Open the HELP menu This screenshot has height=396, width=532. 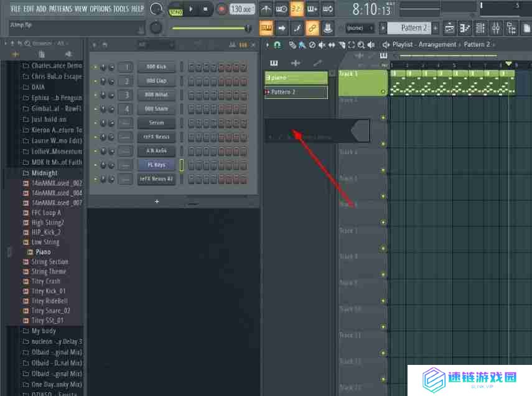pyautogui.click(x=138, y=9)
